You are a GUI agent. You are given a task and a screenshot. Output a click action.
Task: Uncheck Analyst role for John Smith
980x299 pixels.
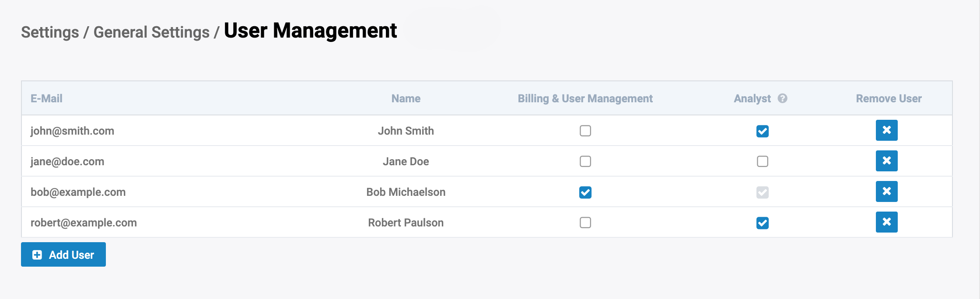tap(762, 131)
